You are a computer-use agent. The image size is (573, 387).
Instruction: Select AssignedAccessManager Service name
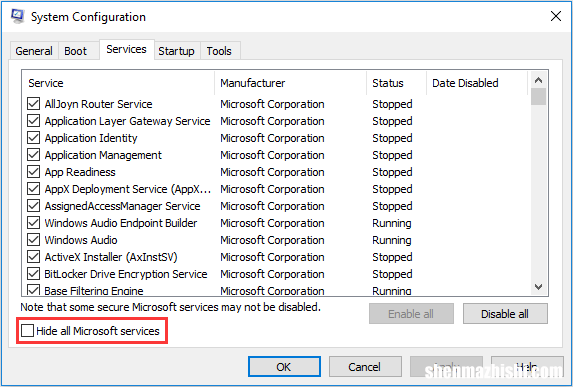[x=122, y=206]
